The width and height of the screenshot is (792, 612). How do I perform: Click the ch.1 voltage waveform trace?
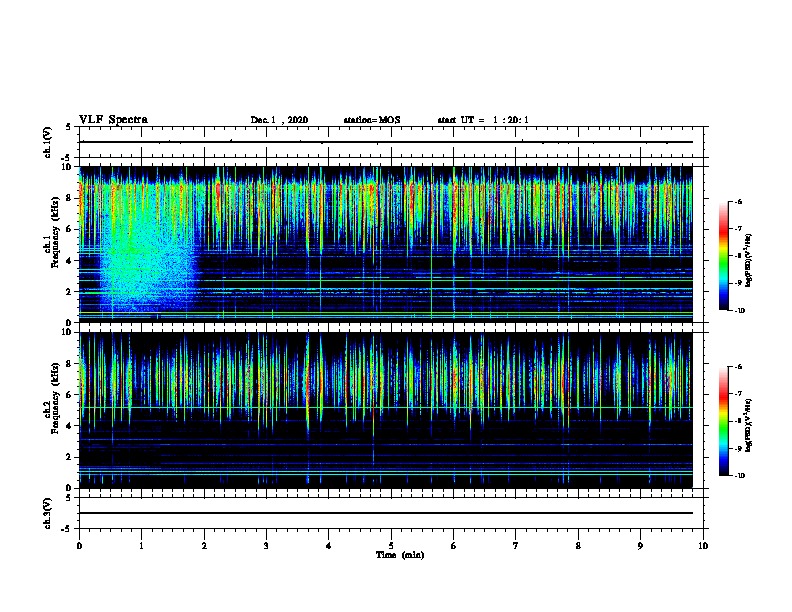(x=386, y=142)
